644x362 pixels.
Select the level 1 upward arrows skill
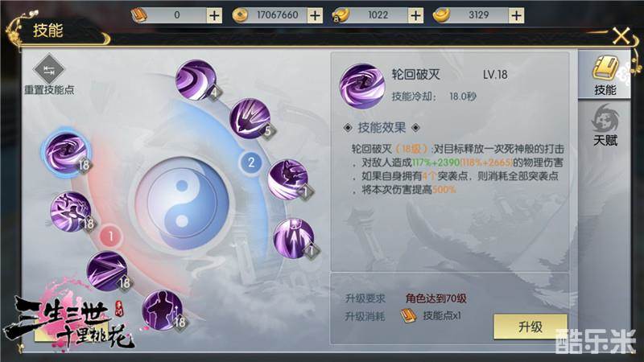[294, 238]
